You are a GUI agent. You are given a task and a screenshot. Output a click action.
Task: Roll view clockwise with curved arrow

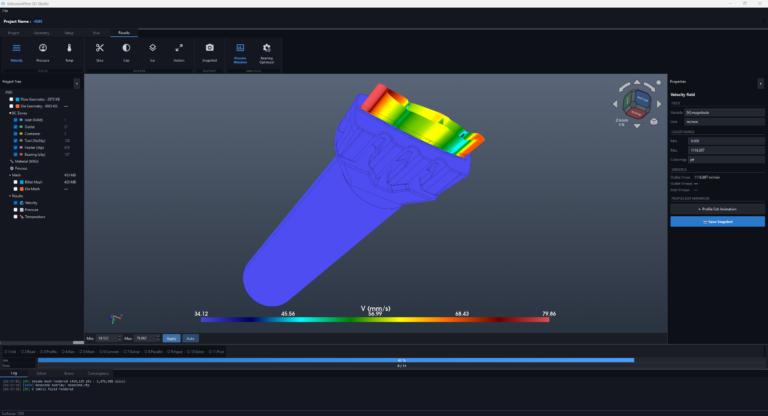pyautogui.click(x=649, y=87)
